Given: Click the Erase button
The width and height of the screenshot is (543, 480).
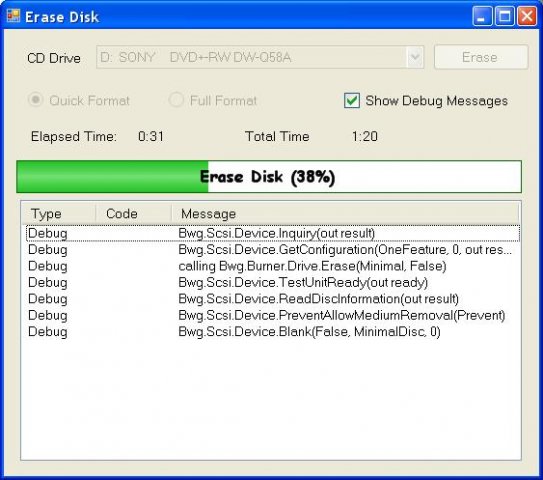Looking at the screenshot, I should tap(481, 57).
